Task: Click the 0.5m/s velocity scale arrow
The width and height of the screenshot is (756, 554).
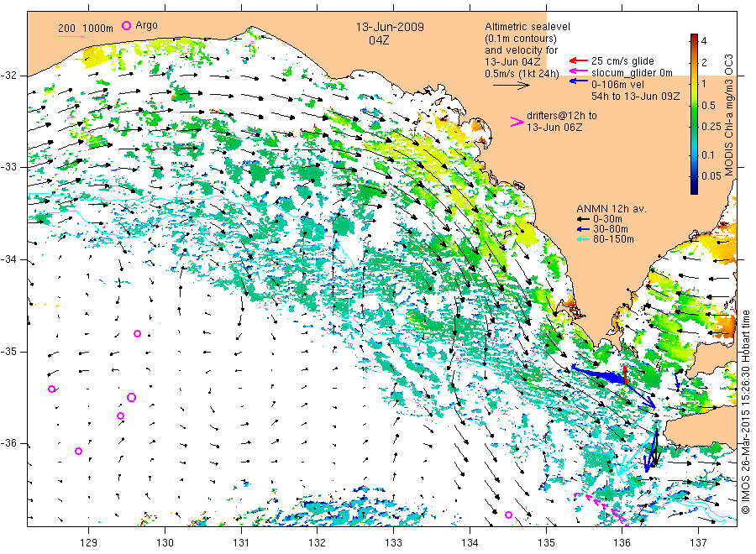Action: coord(511,86)
